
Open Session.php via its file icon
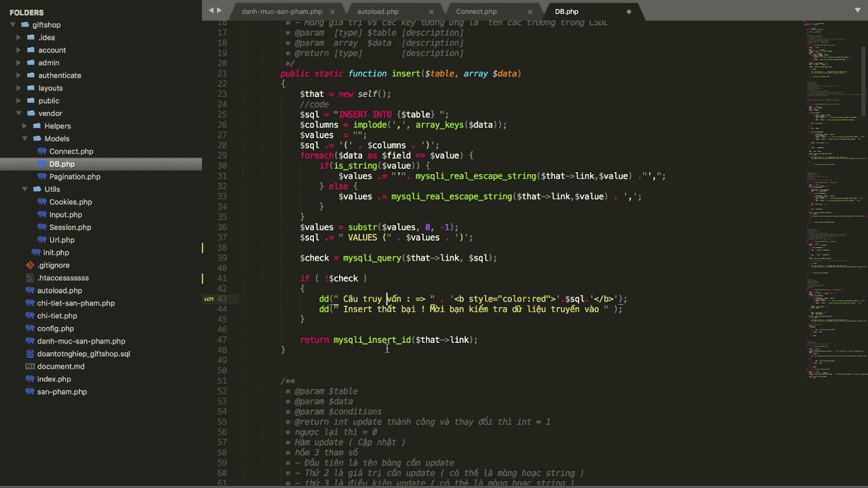point(42,227)
